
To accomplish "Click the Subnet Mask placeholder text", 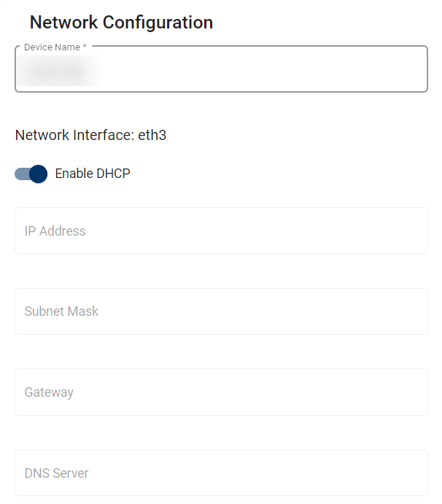I will [x=61, y=311].
